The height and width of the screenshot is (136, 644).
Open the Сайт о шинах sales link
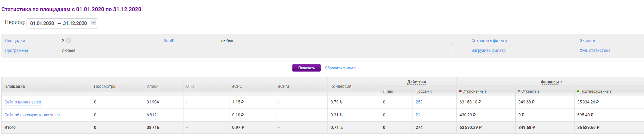click(22, 102)
